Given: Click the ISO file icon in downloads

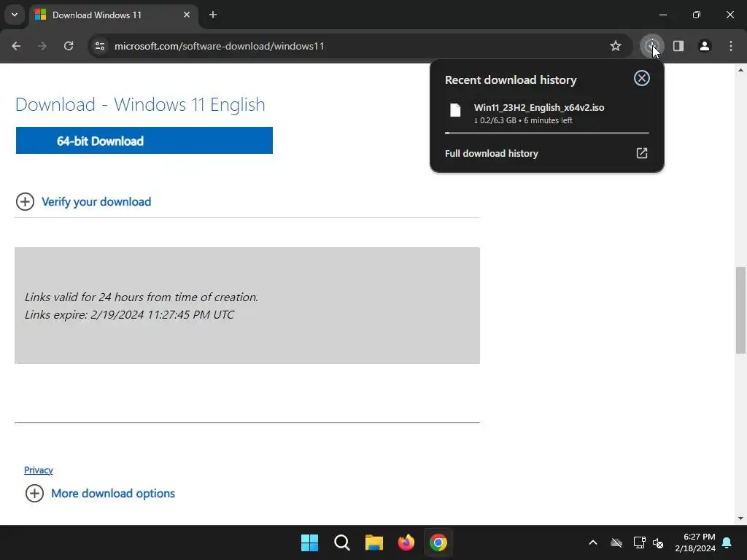Looking at the screenshot, I should click(455, 111).
